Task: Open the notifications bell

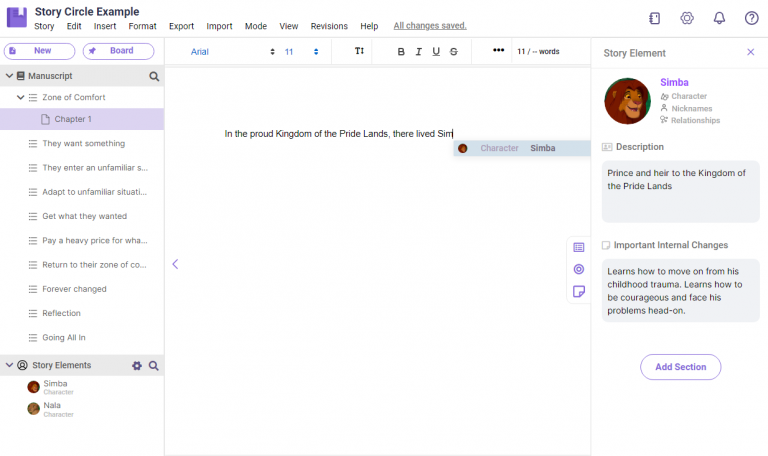Action: click(x=719, y=19)
